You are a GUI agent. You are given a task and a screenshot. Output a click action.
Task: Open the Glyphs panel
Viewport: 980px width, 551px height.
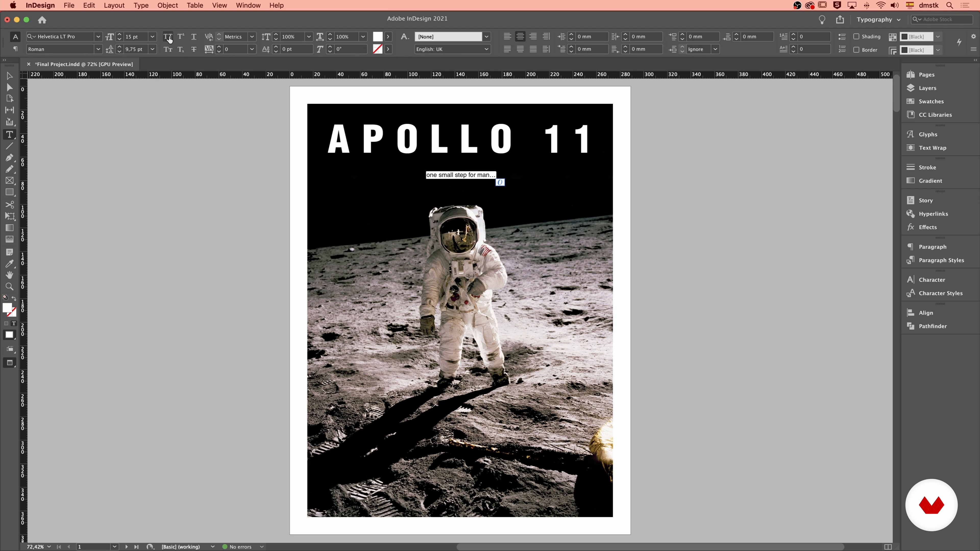(927, 134)
